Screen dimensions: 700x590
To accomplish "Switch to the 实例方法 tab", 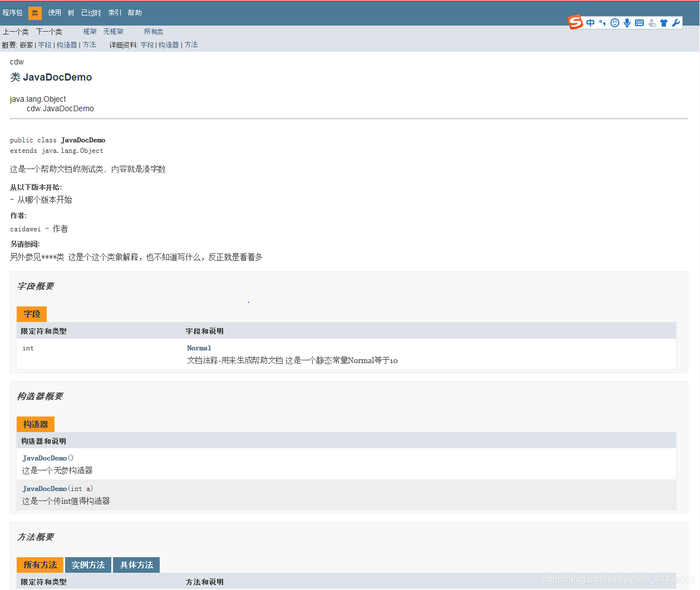I will tap(88, 565).
